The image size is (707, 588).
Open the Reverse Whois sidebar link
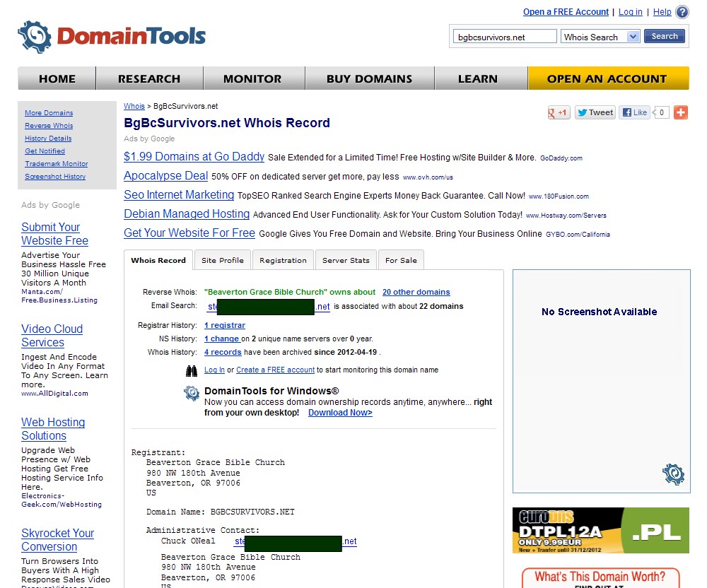49,126
